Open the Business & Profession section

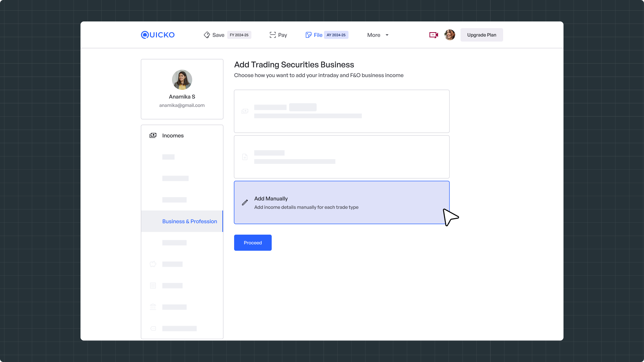190,221
